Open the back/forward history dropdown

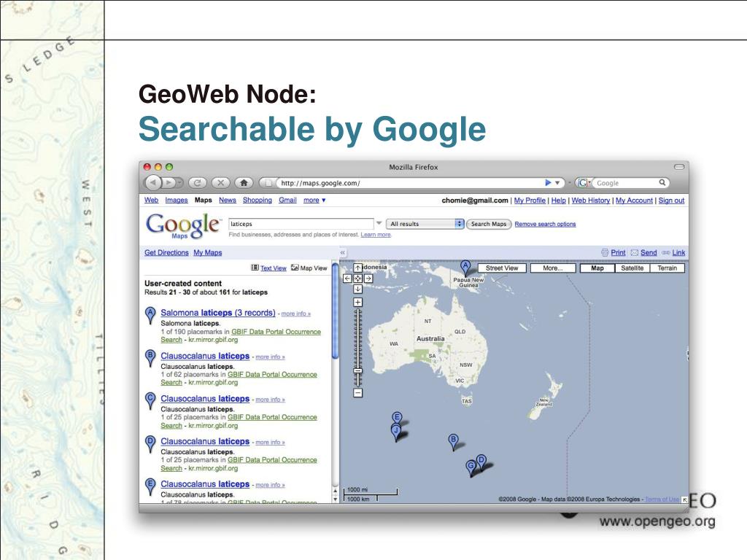(179, 182)
